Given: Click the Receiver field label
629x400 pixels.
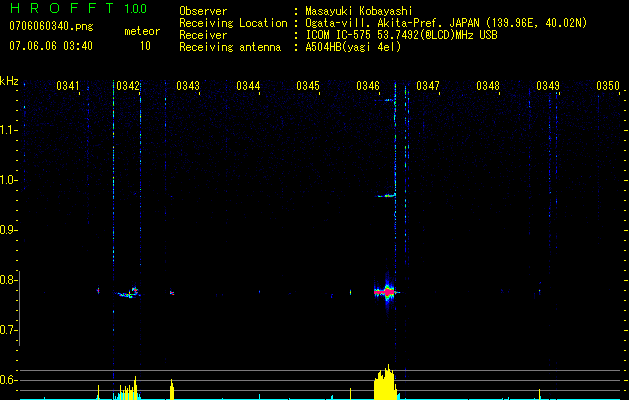Looking at the screenshot, I should pyautogui.click(x=203, y=35).
